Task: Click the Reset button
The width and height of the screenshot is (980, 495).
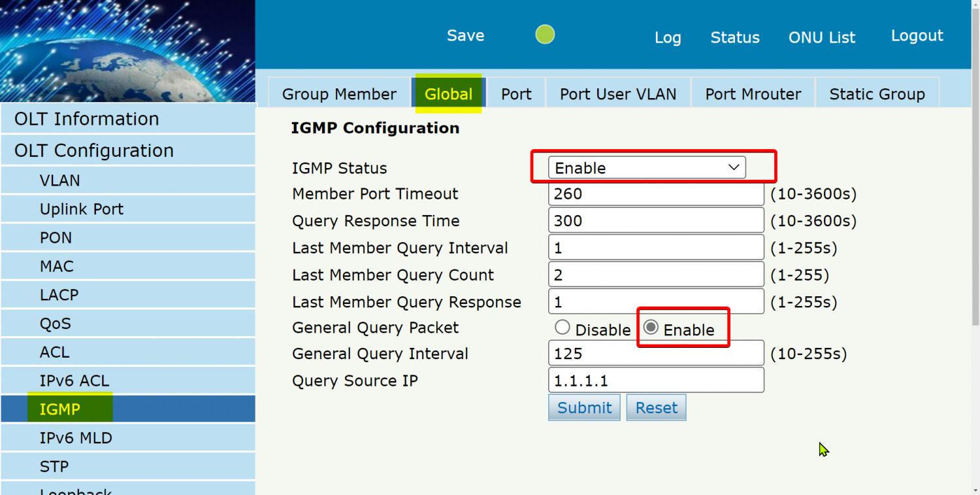Action: tap(656, 407)
